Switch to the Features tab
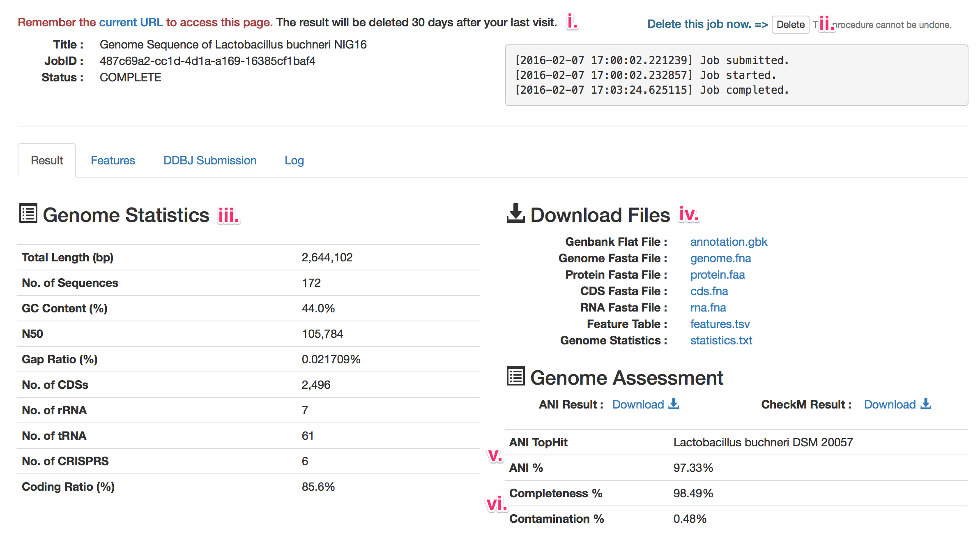This screenshot has width=980, height=554. click(x=113, y=160)
